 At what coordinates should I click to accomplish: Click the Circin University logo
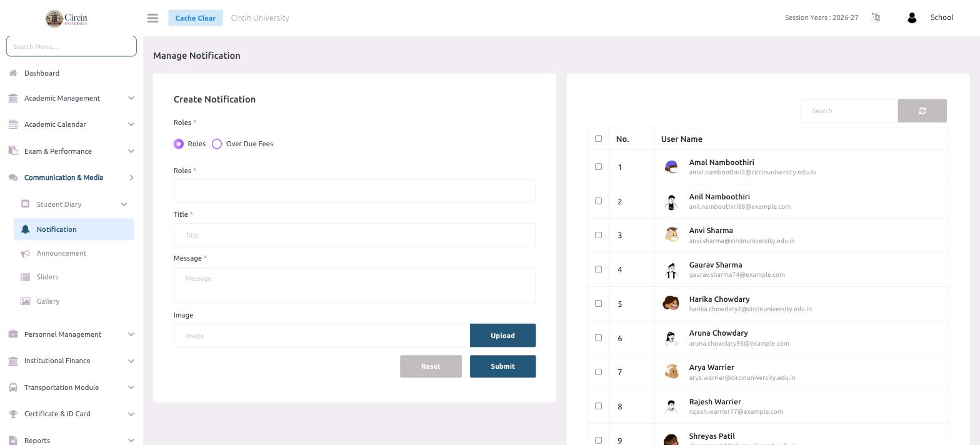coord(66,18)
